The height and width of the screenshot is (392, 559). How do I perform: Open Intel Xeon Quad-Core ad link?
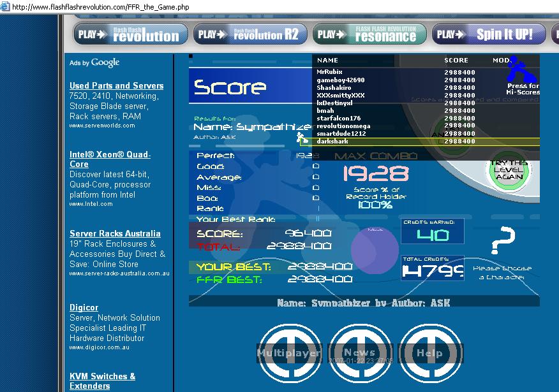pos(110,159)
